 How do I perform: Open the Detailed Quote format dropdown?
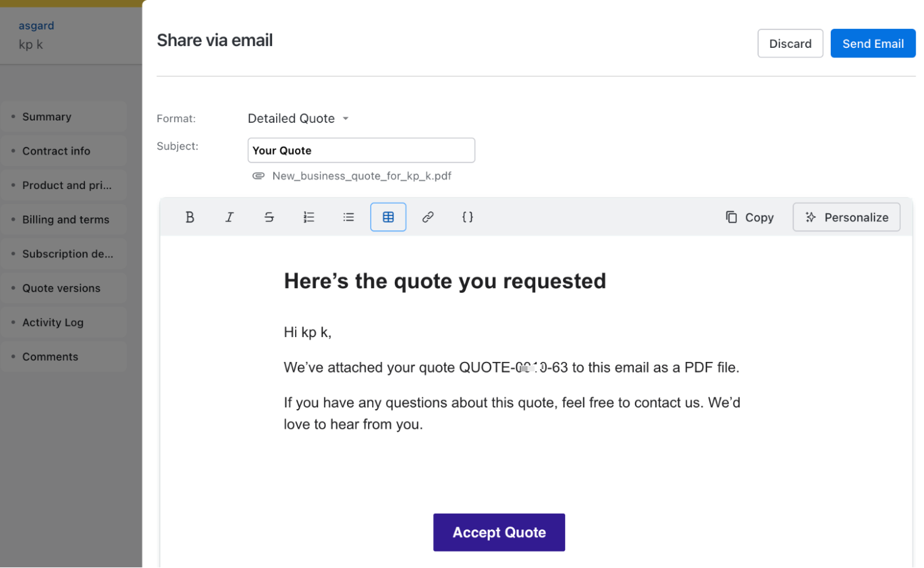tap(299, 119)
